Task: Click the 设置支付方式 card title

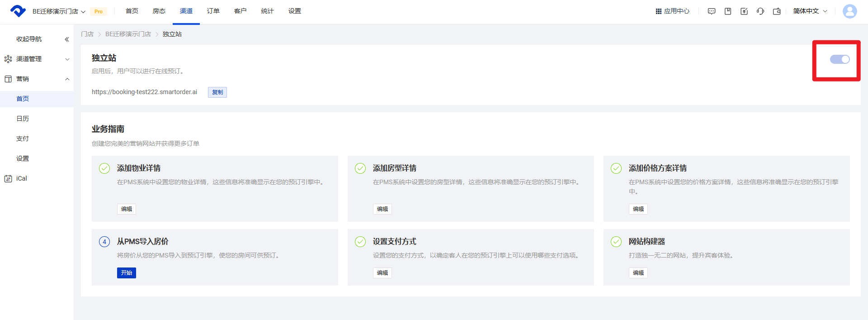Action: point(395,242)
